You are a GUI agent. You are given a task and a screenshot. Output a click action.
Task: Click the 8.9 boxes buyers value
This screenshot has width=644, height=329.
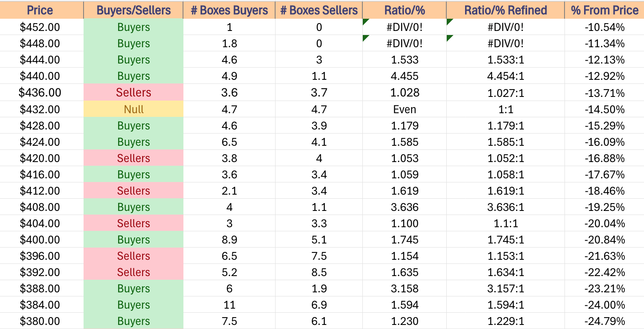coord(229,240)
